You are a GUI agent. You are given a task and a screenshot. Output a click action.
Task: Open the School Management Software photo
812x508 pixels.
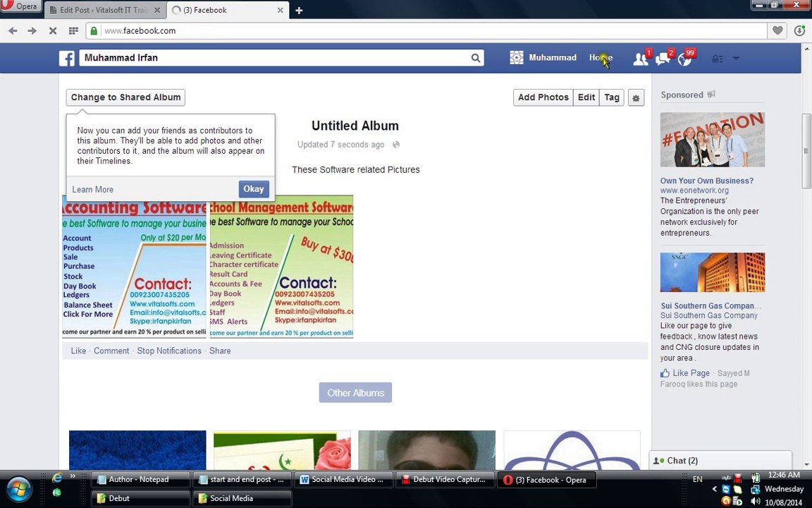[x=281, y=267]
